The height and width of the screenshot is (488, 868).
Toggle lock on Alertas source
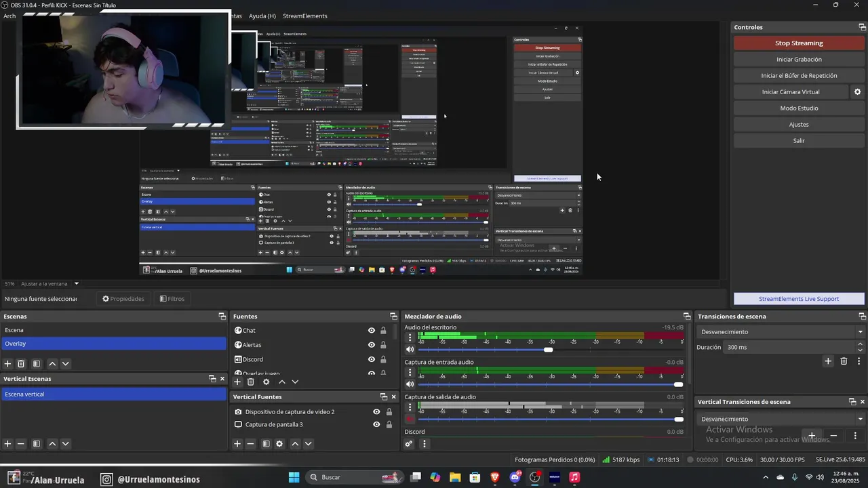coord(383,345)
